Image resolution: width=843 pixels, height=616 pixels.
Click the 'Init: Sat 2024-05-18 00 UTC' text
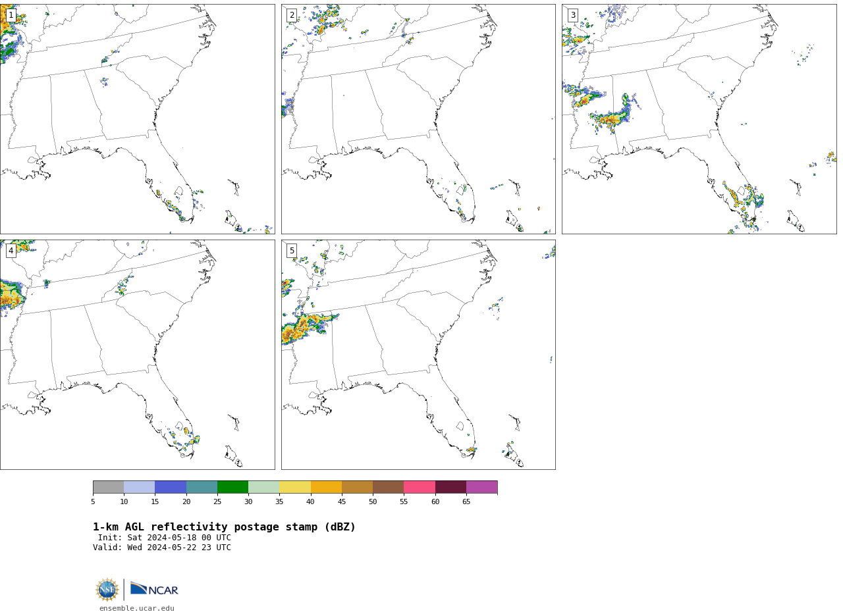pyautogui.click(x=165, y=538)
